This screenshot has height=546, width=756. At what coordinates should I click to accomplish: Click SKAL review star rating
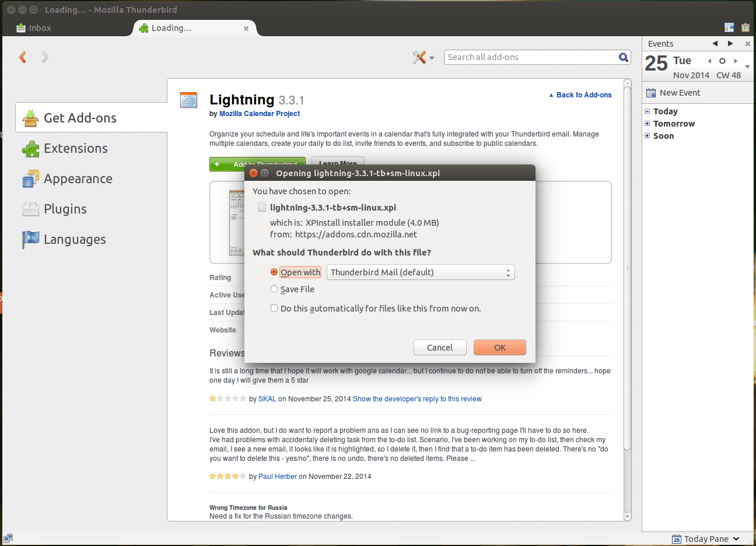[x=228, y=399]
